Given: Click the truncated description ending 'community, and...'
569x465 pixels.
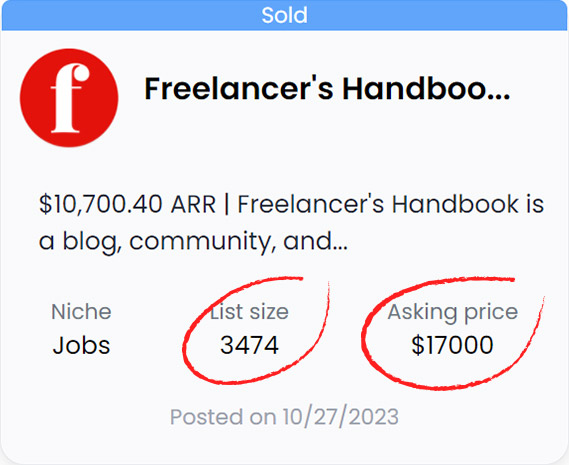Looking at the screenshot, I should point(291,223).
